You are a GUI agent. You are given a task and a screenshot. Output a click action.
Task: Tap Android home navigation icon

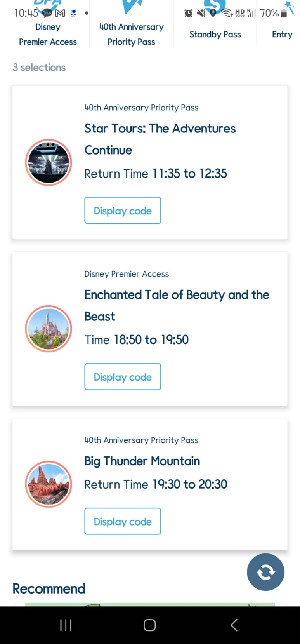coord(150,625)
